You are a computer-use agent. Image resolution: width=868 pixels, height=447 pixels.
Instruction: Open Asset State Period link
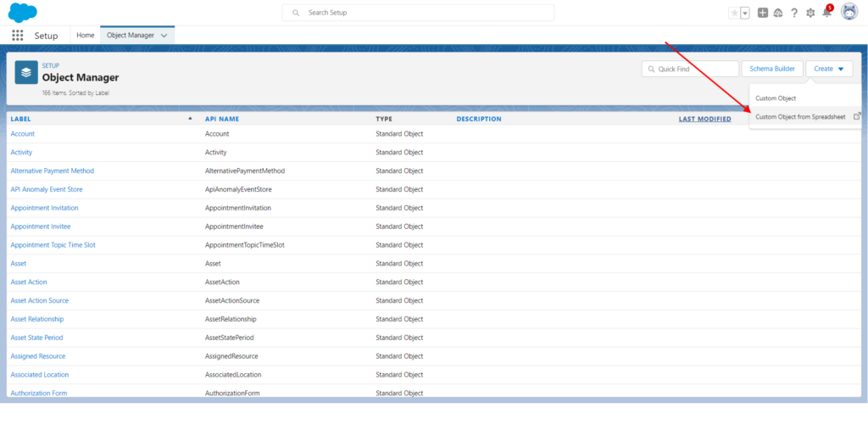(36, 338)
